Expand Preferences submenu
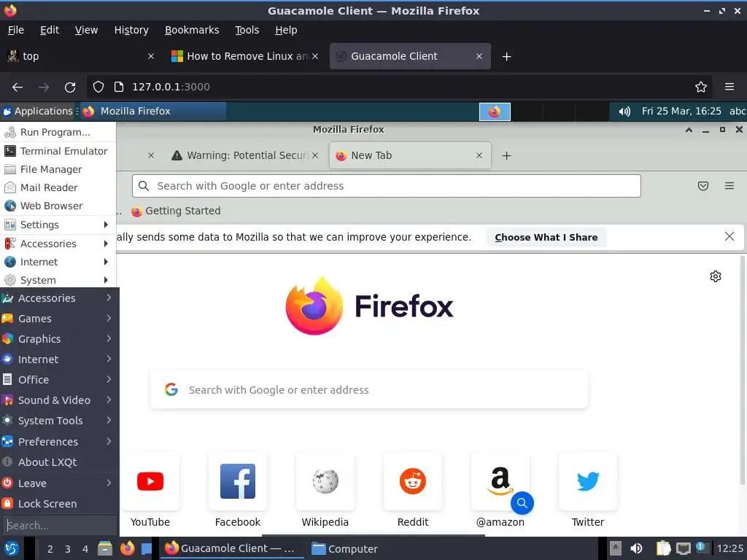The image size is (747, 560). [58, 441]
